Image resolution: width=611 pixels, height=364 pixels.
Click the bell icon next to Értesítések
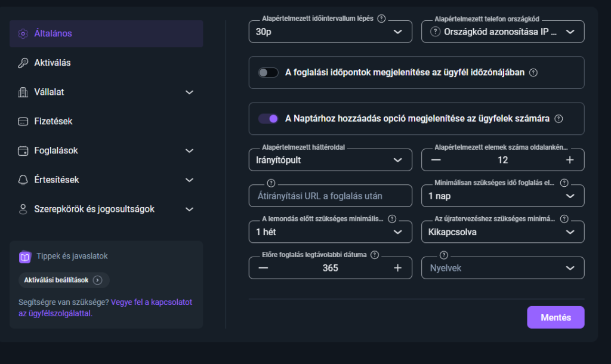pyautogui.click(x=23, y=180)
